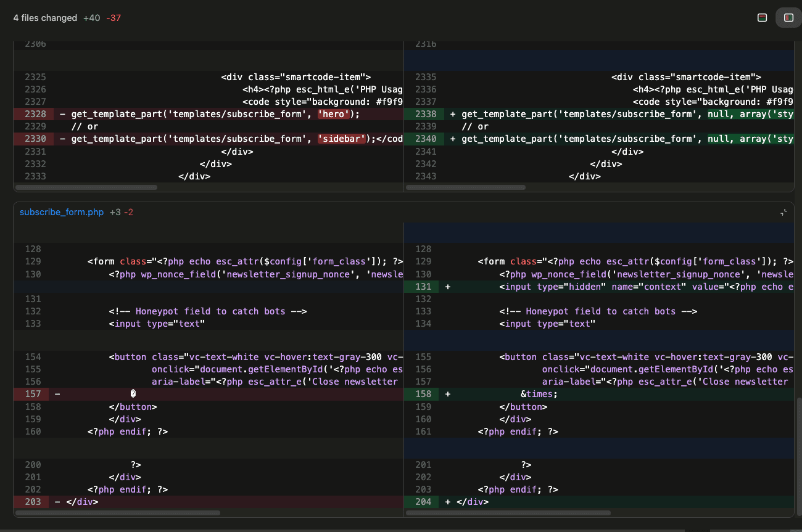
Task: Select added line 158 containing &times;
Action: [424, 394]
